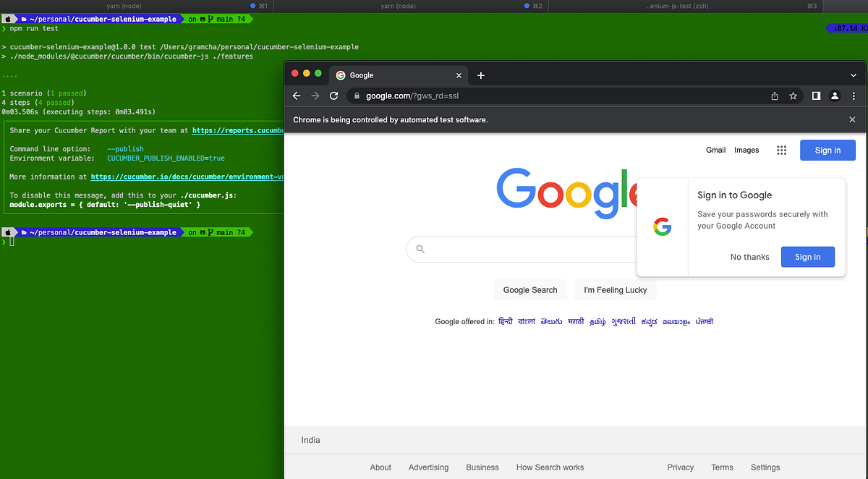Click 'No thanks' on the sign-in prompt
Viewport: 868px width, 479px height.
[749, 256]
